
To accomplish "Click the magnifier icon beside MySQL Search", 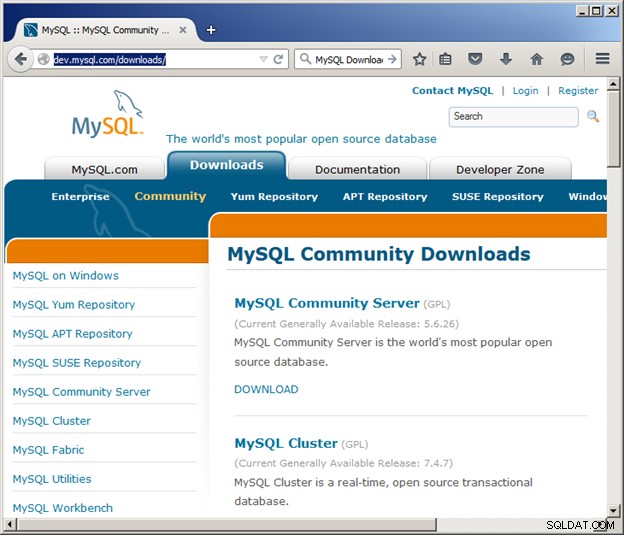I will [x=593, y=116].
